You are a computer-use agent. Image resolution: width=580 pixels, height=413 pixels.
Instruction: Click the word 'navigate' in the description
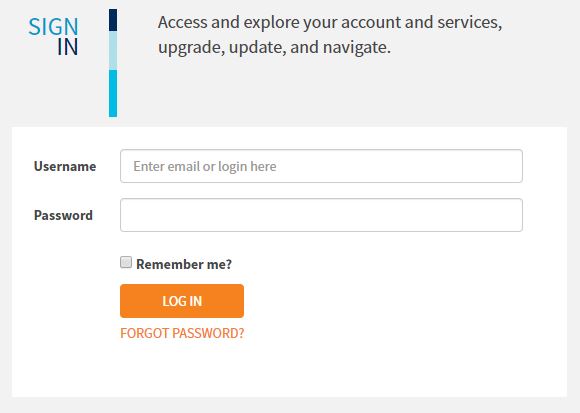coord(354,48)
